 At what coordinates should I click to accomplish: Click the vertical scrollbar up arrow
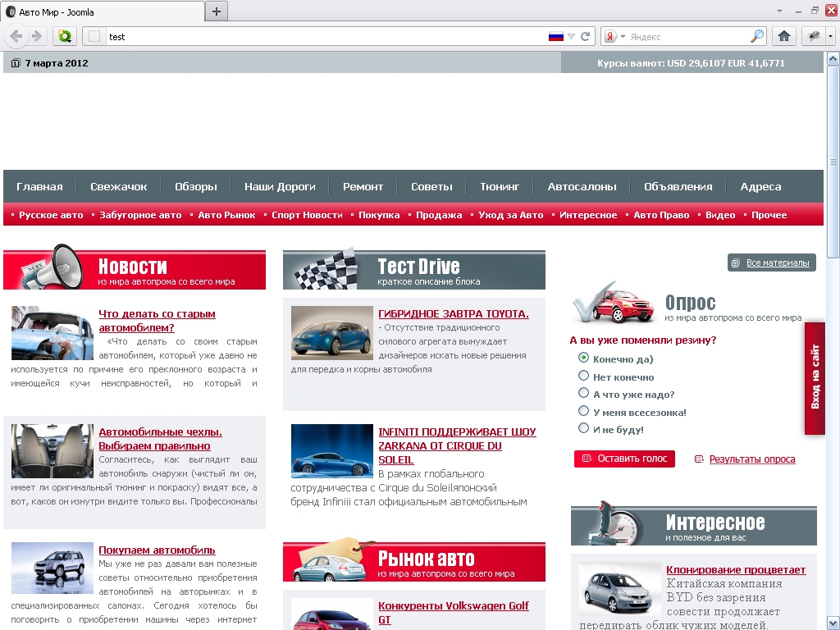pyautogui.click(x=833, y=58)
